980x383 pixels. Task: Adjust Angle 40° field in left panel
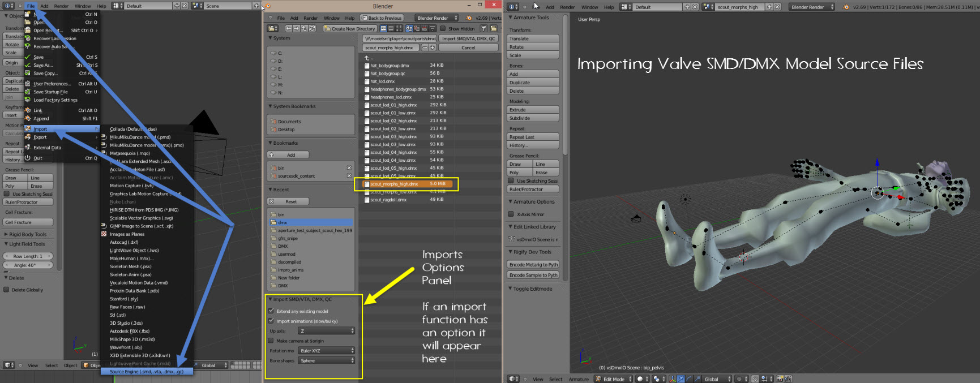click(x=28, y=265)
